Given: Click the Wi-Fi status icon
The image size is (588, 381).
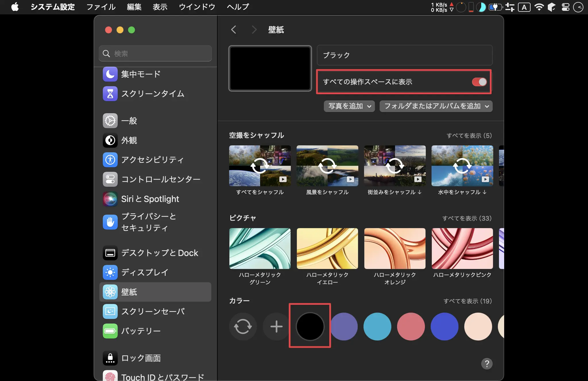Looking at the screenshot, I should pos(539,7).
